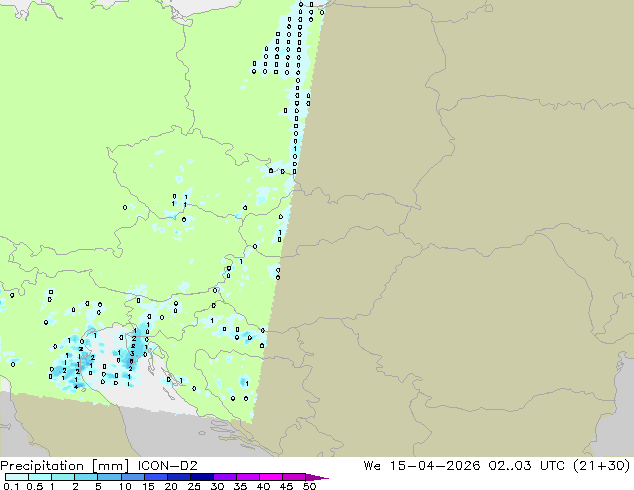Click the 25–30 mm dark blue swatch
Screen dimensions: 634x490
[x=201, y=477]
